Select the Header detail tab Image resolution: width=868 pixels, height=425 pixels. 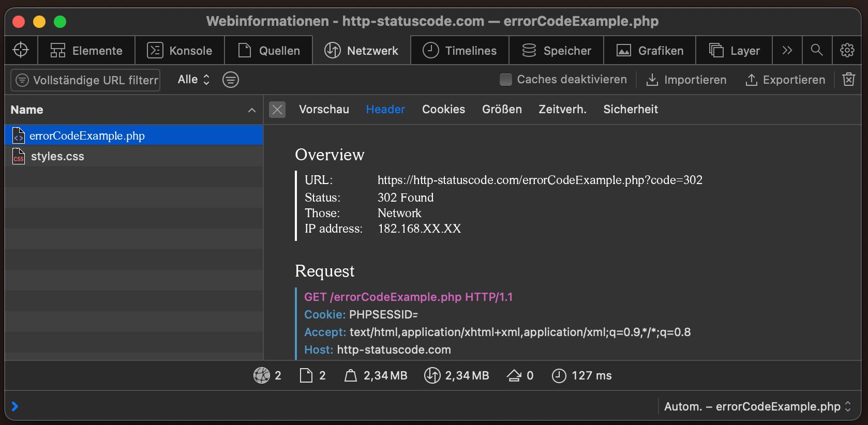tap(385, 110)
